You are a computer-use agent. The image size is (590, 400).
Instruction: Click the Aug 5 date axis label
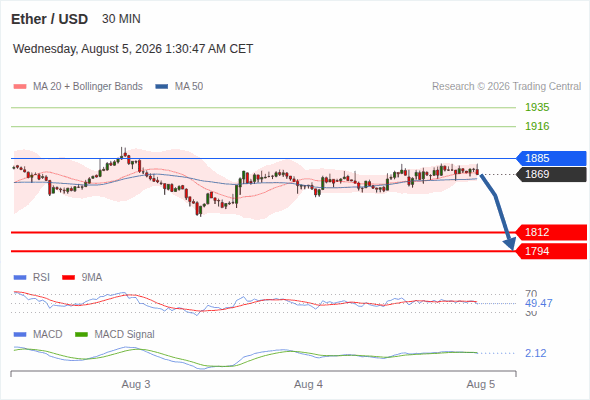[x=481, y=385]
